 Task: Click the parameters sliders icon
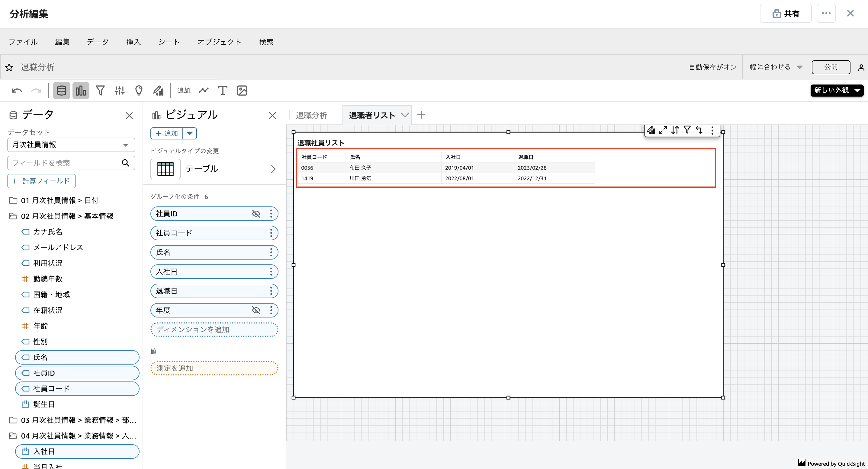119,90
